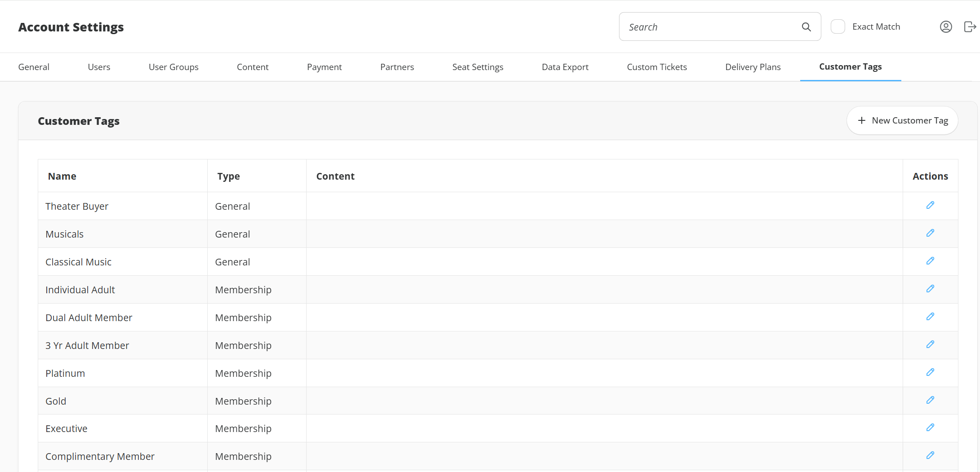Click the New Customer Tag button
This screenshot has height=472, width=980.
(x=902, y=120)
